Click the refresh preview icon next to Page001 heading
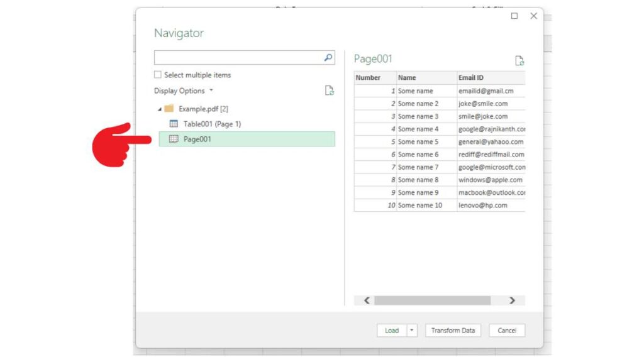This screenshot has width=644, height=362. (x=519, y=59)
